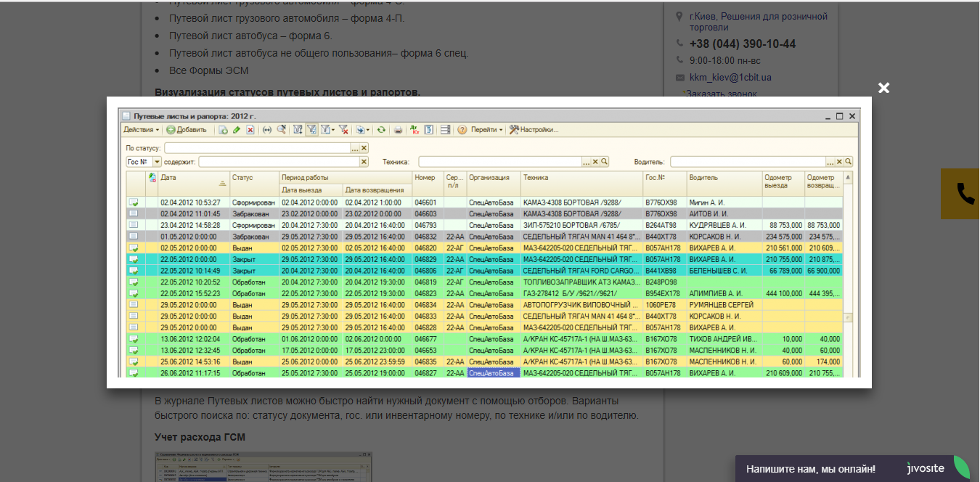
Task: Click the remove filter funnel icon
Action: pos(344,130)
